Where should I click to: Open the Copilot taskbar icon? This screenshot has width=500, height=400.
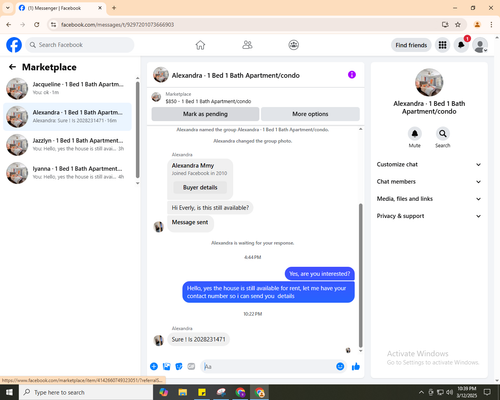click(x=163, y=392)
